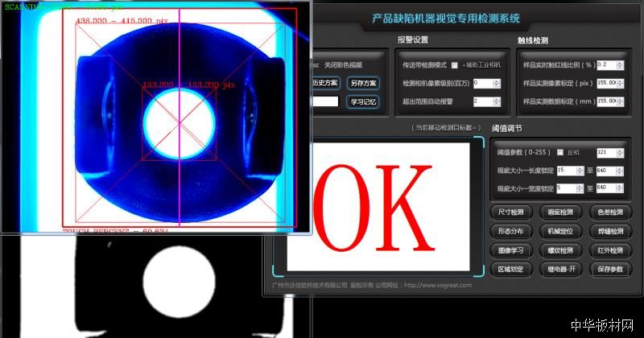
Task: Click the 焊缝检测 button
Action: click(610, 231)
